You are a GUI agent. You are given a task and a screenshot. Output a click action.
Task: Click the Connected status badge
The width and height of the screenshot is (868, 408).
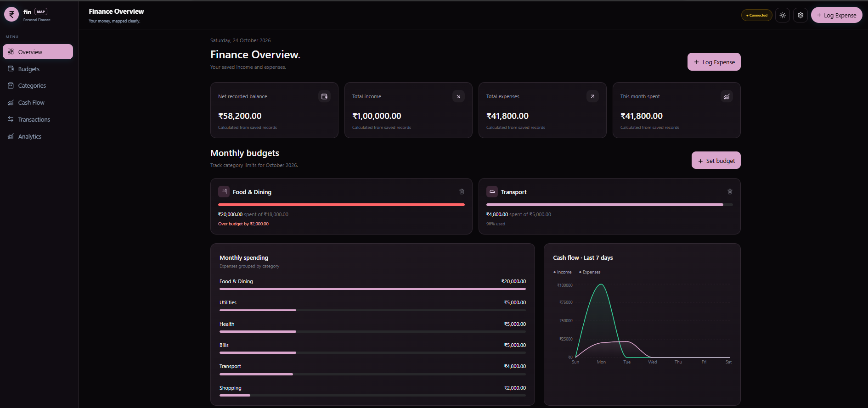(x=757, y=15)
